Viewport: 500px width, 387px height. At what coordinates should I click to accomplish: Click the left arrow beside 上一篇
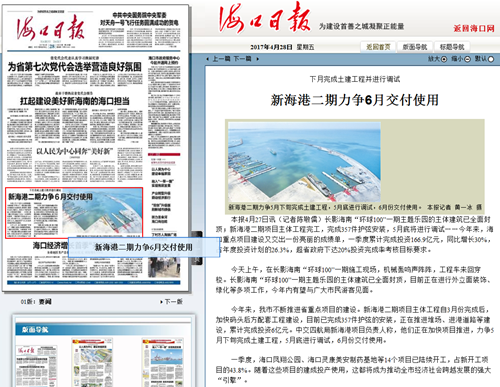coord(208,59)
